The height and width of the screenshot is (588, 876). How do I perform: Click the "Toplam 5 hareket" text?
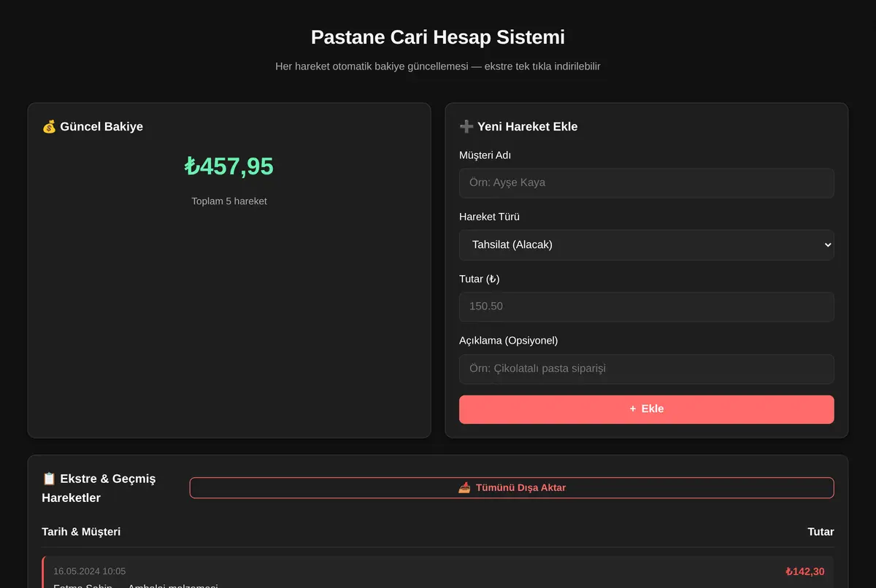(229, 201)
